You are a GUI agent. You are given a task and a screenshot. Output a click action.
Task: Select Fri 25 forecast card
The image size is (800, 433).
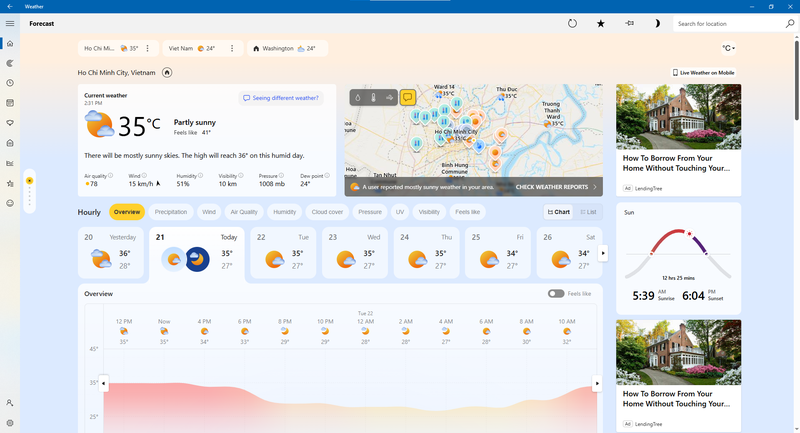(498, 253)
